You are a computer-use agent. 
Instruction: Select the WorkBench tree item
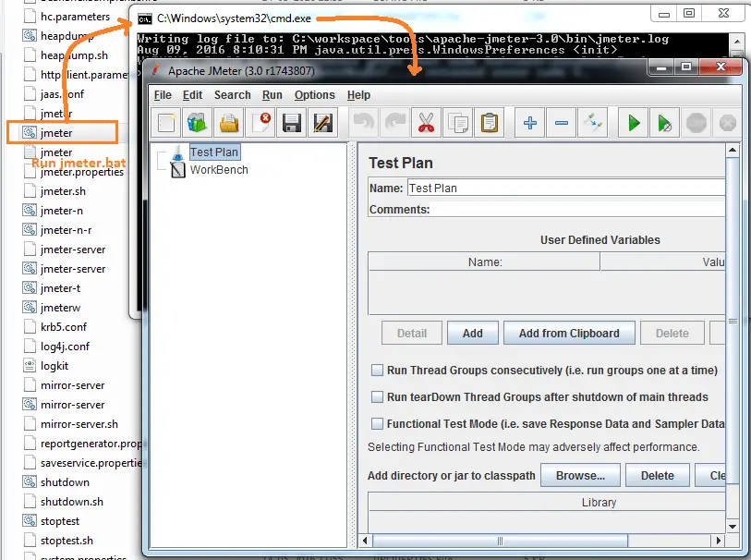[219, 170]
